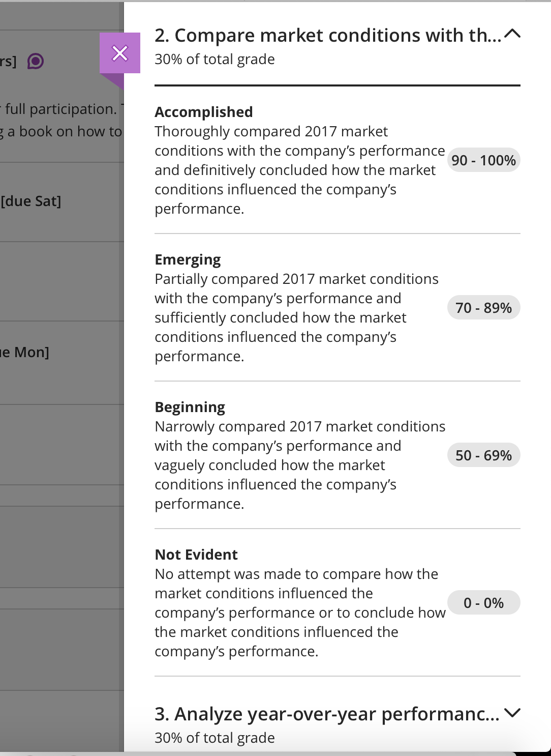
Task: Click the full participation text row
Action: [61, 109]
